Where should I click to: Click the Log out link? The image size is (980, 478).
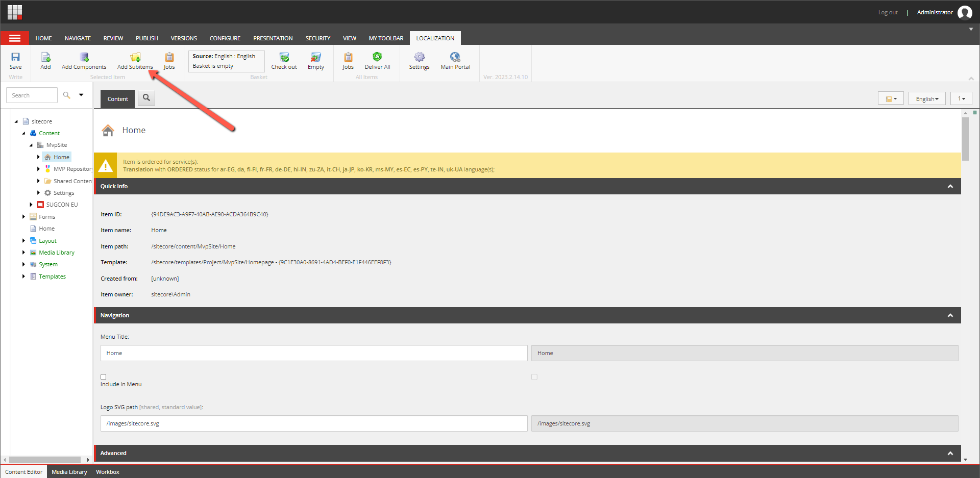pos(888,12)
